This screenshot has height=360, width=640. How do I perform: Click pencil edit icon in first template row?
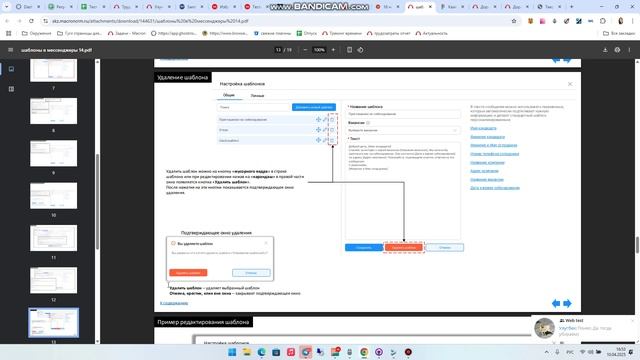(x=325, y=119)
